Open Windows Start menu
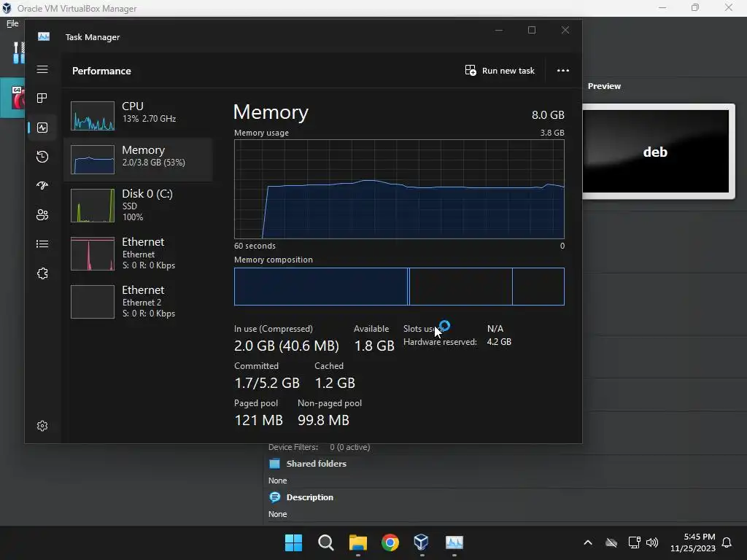Viewport: 747px width, 560px height. click(x=293, y=542)
